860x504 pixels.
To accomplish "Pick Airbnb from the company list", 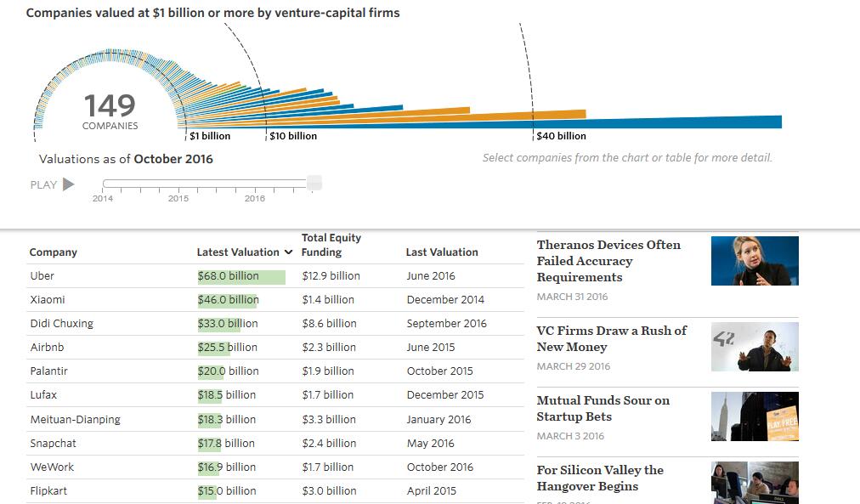I will pyautogui.click(x=47, y=348).
